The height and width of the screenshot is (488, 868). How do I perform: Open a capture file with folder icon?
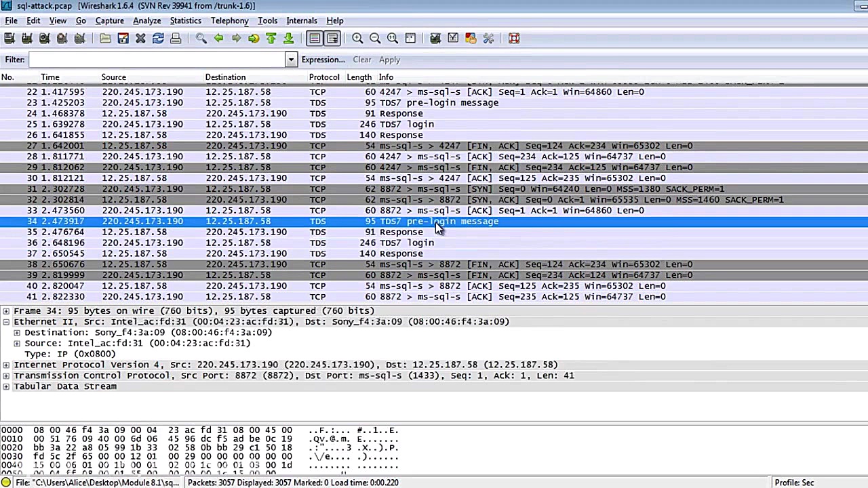pos(105,39)
